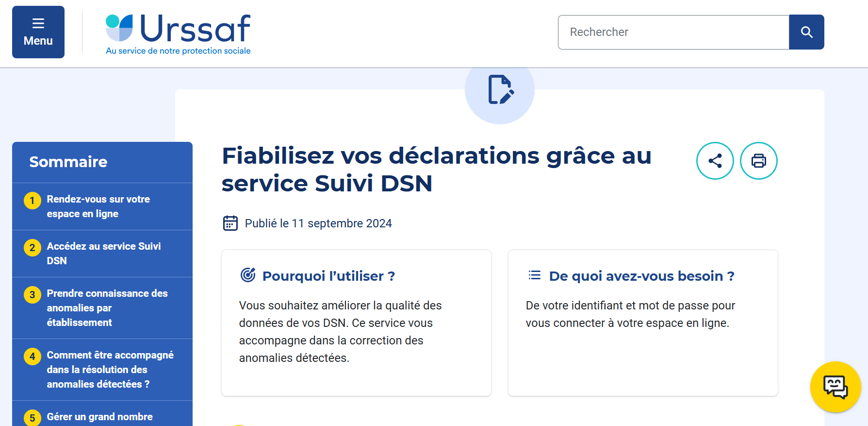Click the 'Pourquoi l'utiliser ?' card heading
This screenshot has width=868, height=426.
[x=328, y=276]
